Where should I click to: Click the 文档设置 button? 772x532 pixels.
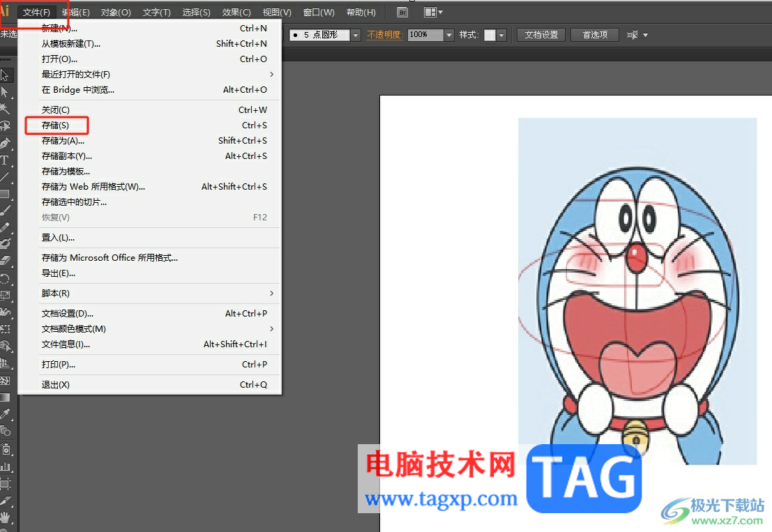click(541, 35)
